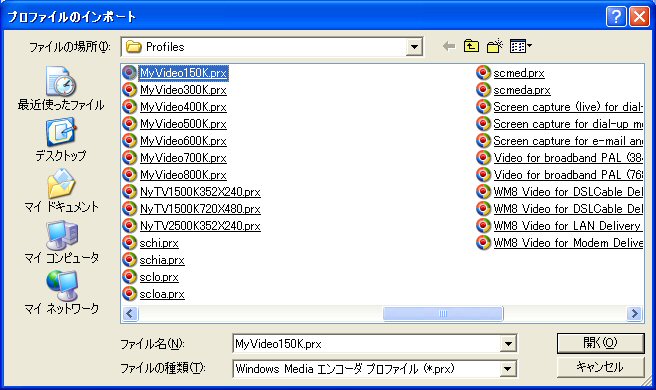Click the icon beside MyVideo700K.prx
This screenshot has height=390, width=656.
click(129, 158)
